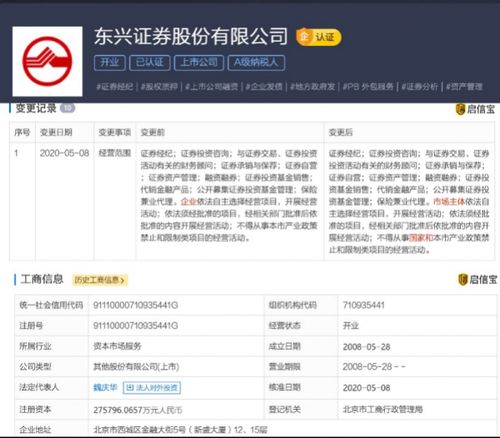Click the 经营范围 change item cell
500x438 pixels.
(115, 153)
